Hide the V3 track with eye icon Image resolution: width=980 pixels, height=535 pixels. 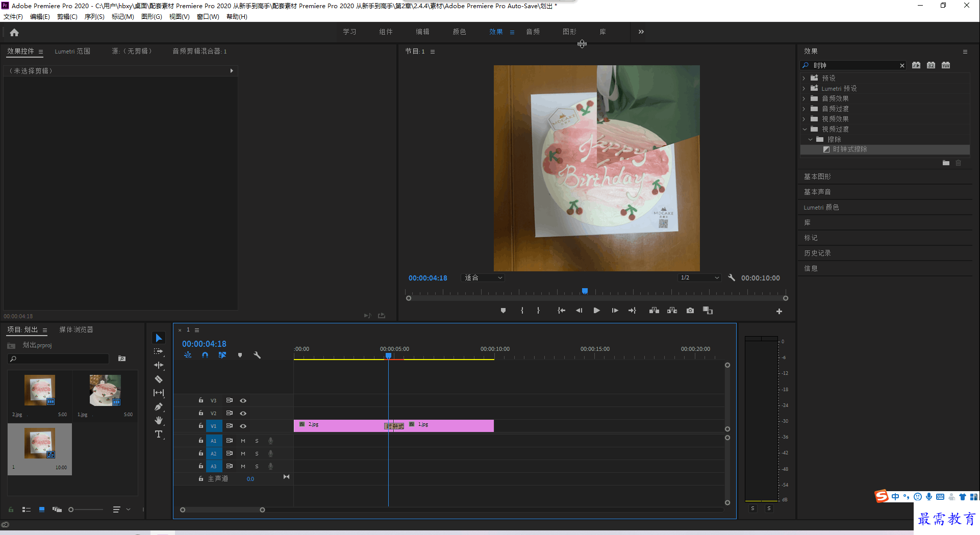243,400
